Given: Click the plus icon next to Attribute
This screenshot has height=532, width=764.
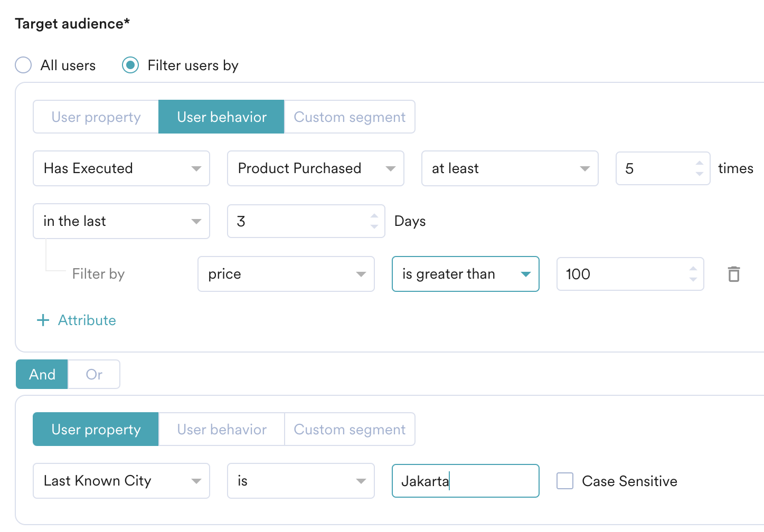Looking at the screenshot, I should [43, 320].
